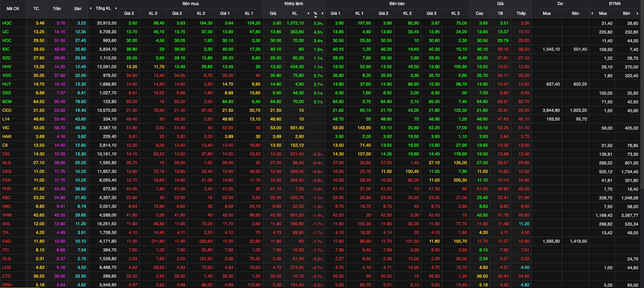Open VGC ticker symbol
Screen dimensions: 644x288
click(7, 76)
